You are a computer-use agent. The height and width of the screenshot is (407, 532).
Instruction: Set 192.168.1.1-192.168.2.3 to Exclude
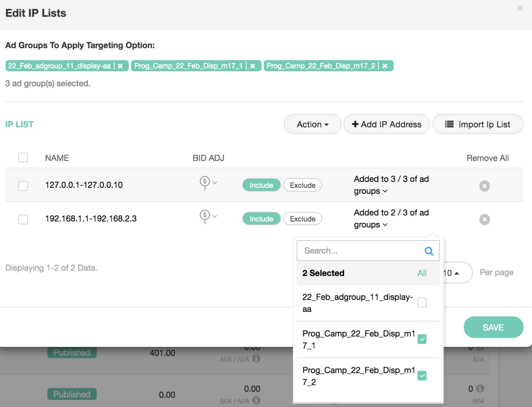302,219
